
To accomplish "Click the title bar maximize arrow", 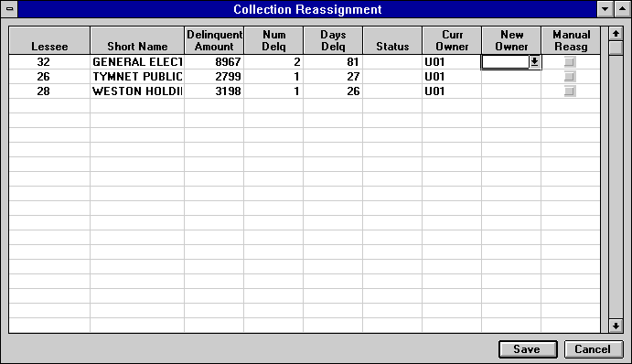I will (622, 9).
